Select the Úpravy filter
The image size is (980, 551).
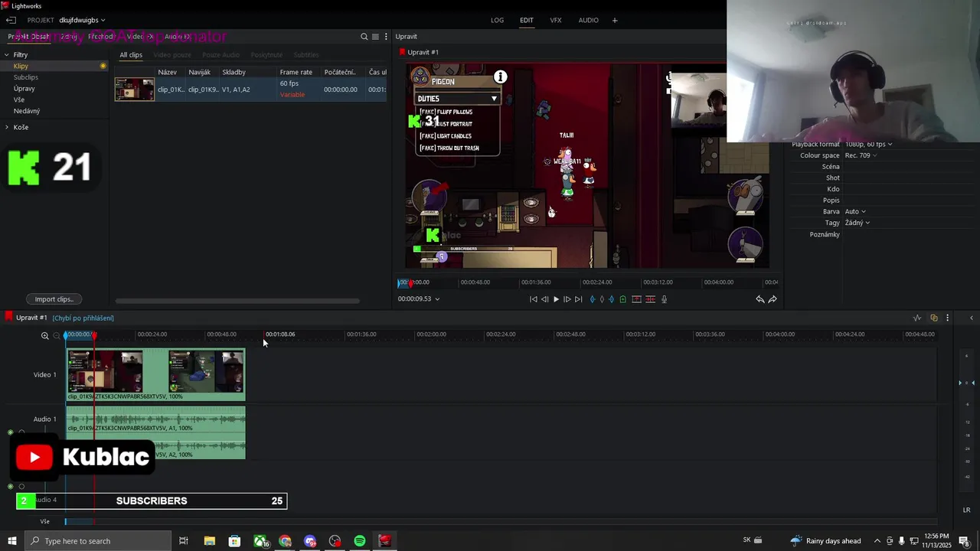[24, 89]
